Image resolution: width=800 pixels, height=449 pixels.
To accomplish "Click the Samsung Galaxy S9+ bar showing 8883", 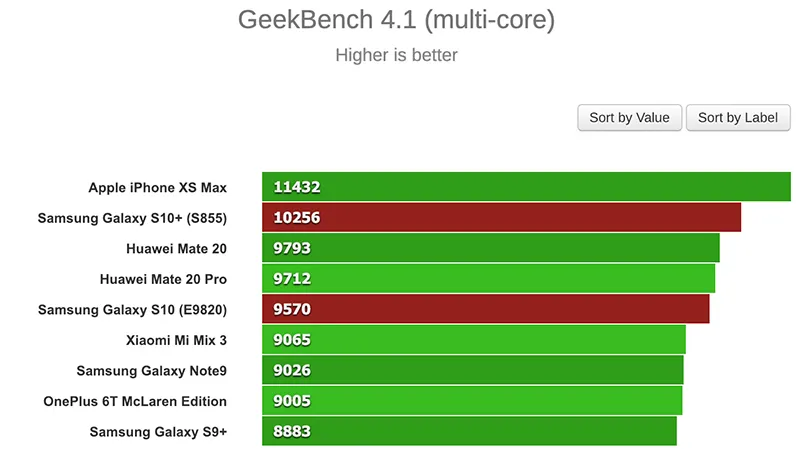I will tap(469, 432).
